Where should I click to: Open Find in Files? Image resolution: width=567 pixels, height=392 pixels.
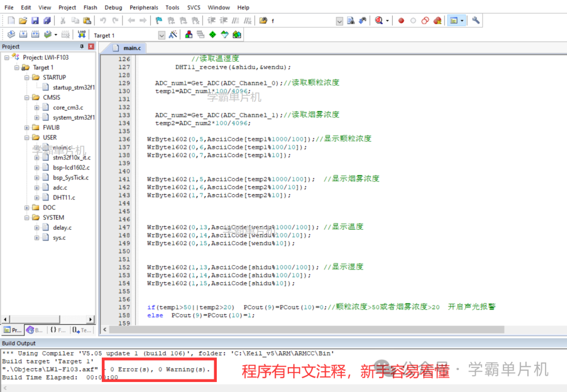[x=263, y=20]
